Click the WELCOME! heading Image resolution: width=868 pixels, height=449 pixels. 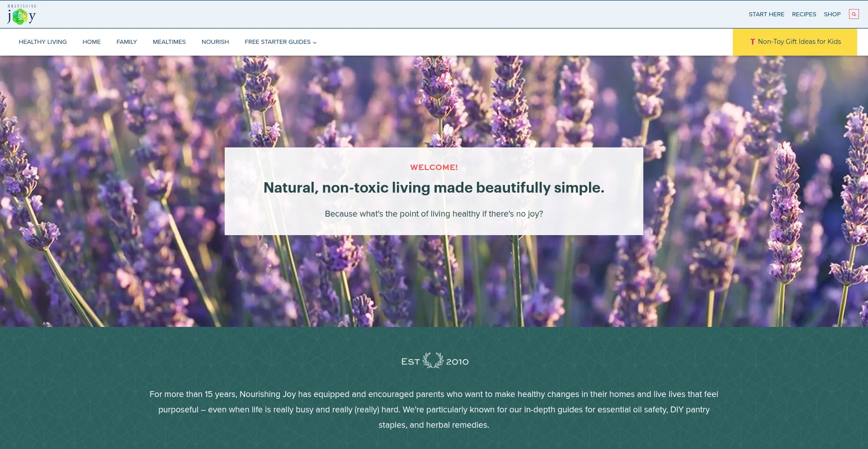pos(434,167)
